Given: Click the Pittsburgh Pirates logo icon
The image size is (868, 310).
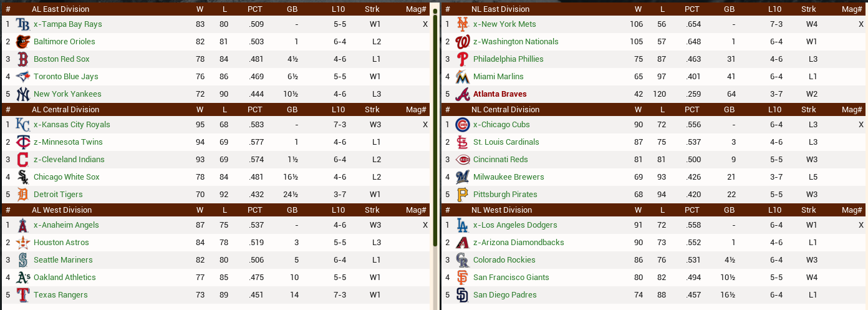Looking at the screenshot, I should pyautogui.click(x=462, y=195).
